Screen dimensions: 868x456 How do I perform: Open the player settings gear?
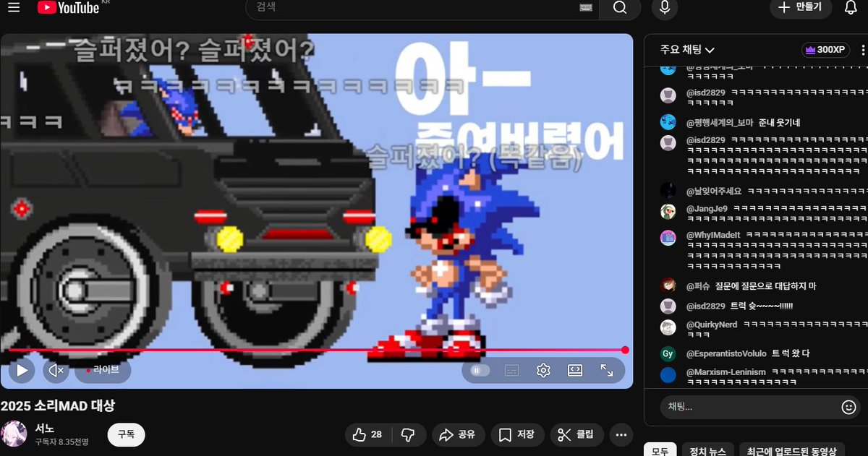pyautogui.click(x=542, y=370)
